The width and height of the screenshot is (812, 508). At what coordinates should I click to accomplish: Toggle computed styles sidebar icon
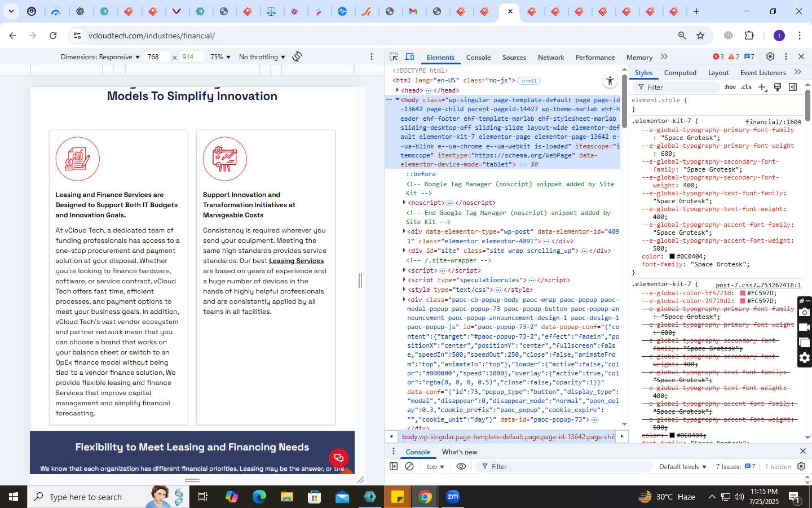[793, 87]
